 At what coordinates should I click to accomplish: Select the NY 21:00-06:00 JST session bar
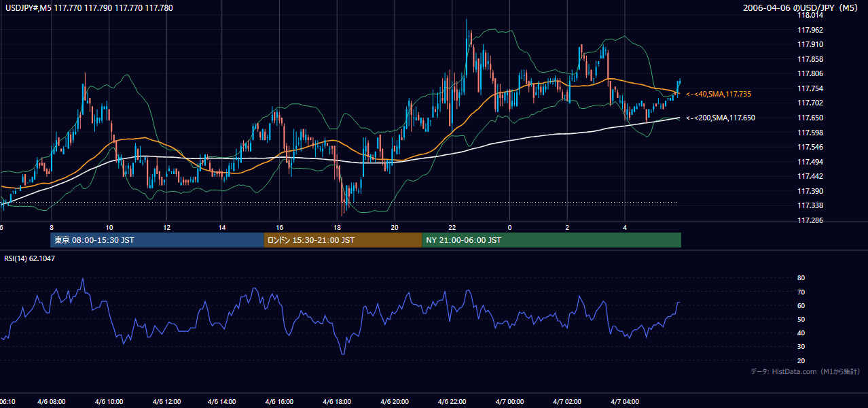pyautogui.click(x=551, y=240)
